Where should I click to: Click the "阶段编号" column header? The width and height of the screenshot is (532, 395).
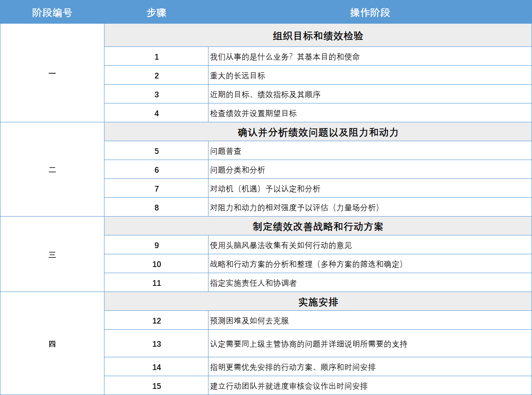pos(52,12)
